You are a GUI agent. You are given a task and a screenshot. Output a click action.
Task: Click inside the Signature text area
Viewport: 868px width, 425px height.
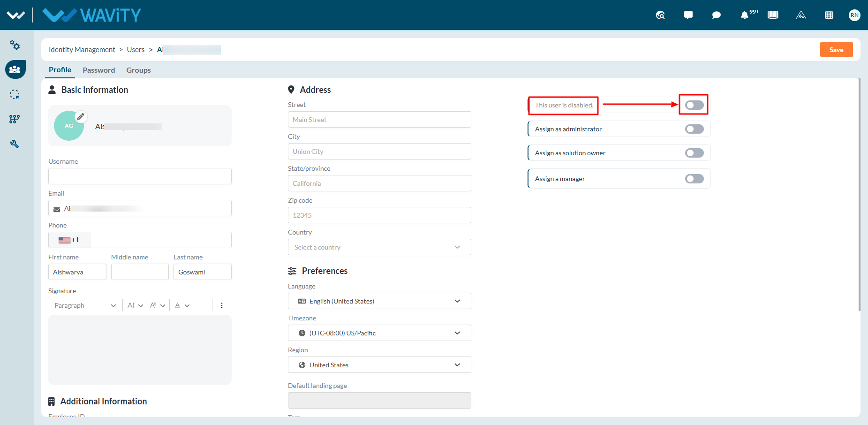click(140, 349)
